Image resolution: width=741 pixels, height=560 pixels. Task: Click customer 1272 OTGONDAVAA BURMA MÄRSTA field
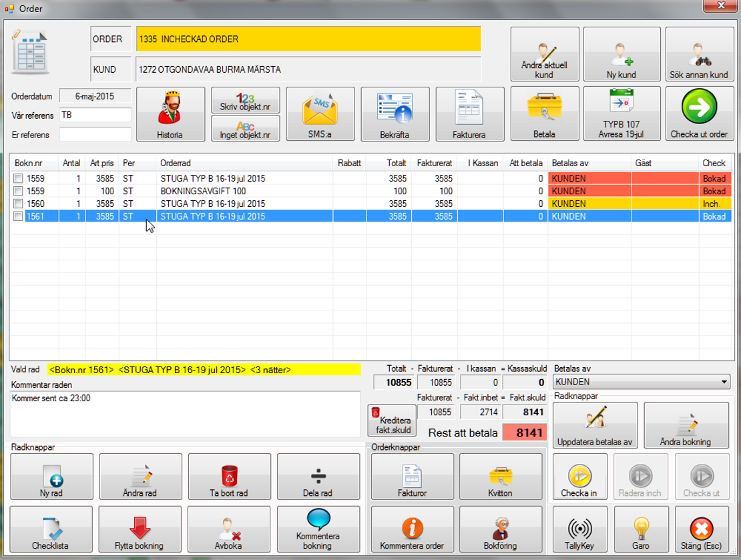tap(308, 69)
